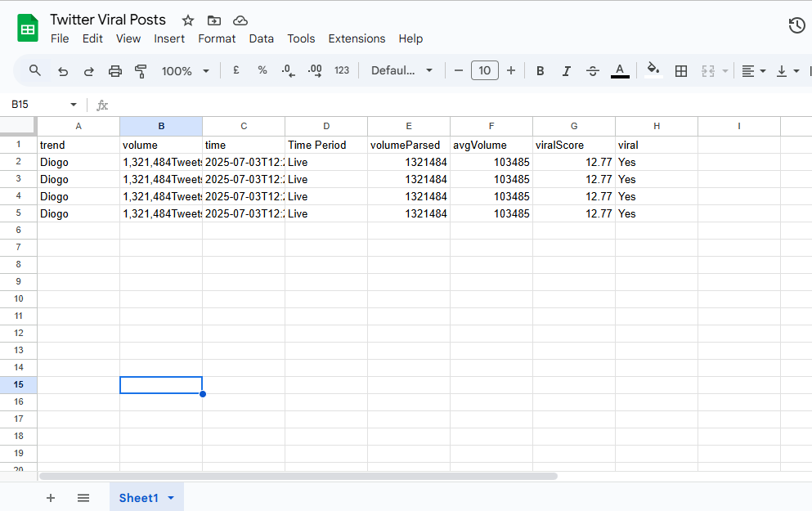Select the 'volumeParsed' header cell
812x511 pixels.
(x=409, y=145)
